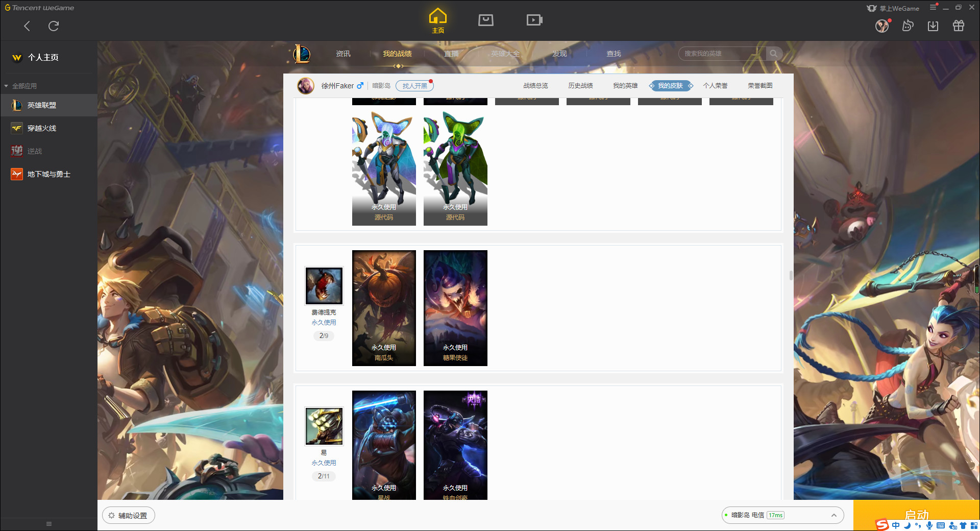Open the 英雄大全 tab
Screen dimensions: 980x531
click(505, 54)
